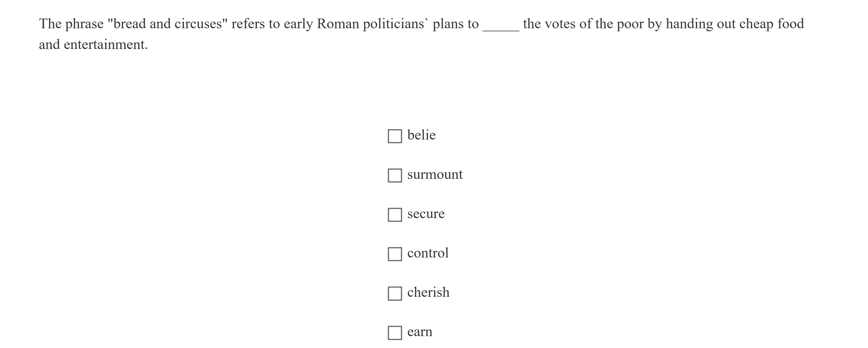Check the "belie" answer checkbox

pyautogui.click(x=394, y=136)
